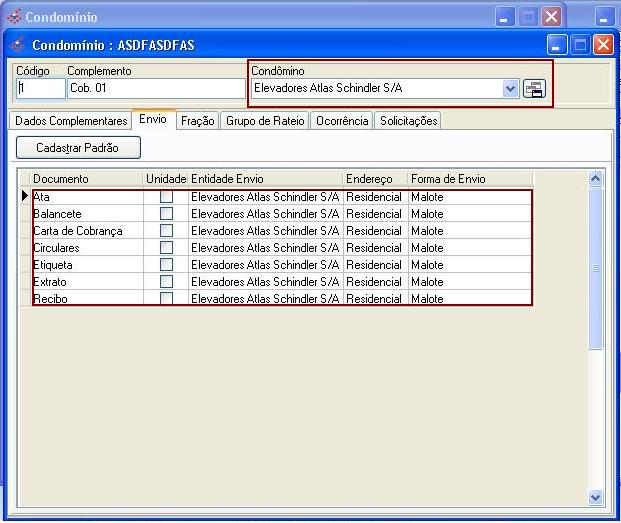621x523 pixels.
Task: Maximize the Condomínio : ASDFASDFAS window
Action: point(580,45)
